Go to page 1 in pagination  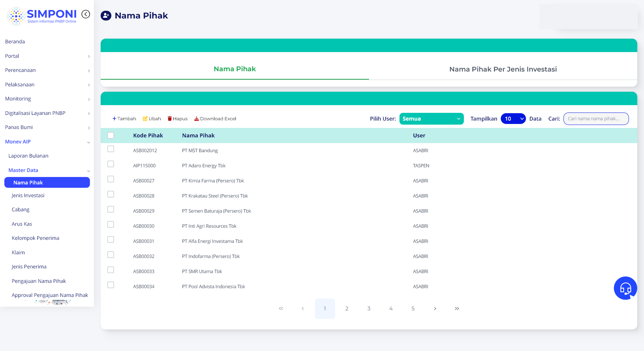pyautogui.click(x=325, y=308)
